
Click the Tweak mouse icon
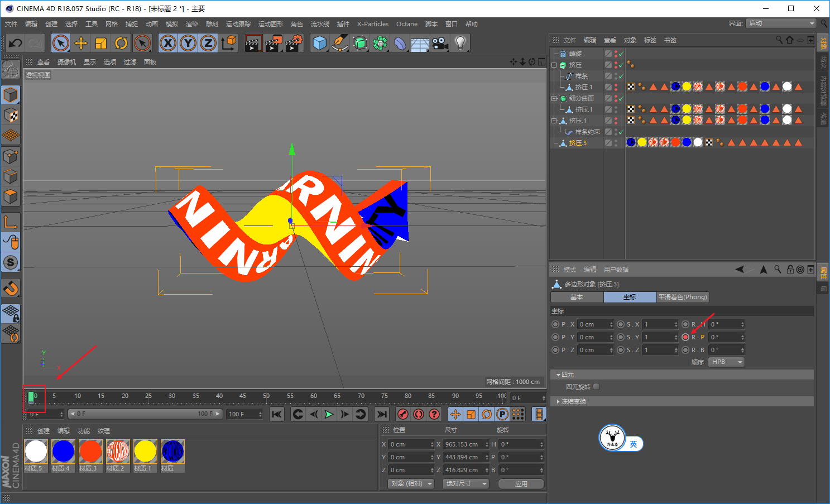[11, 242]
